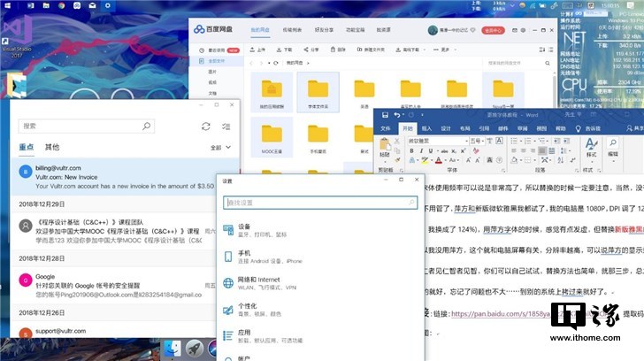Click the Format Painter brush in Word
Image resolution: width=644 pixels, height=361 pixels.
point(397,160)
